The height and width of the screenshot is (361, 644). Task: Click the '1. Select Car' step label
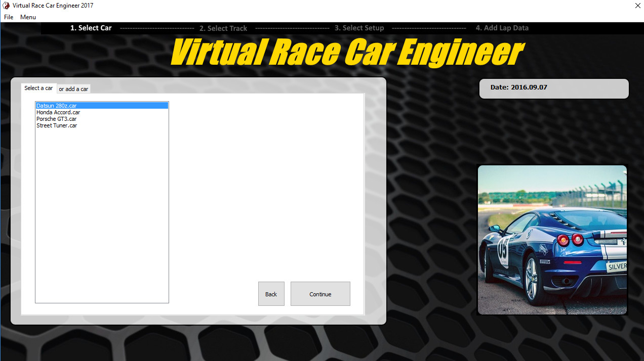tap(91, 28)
